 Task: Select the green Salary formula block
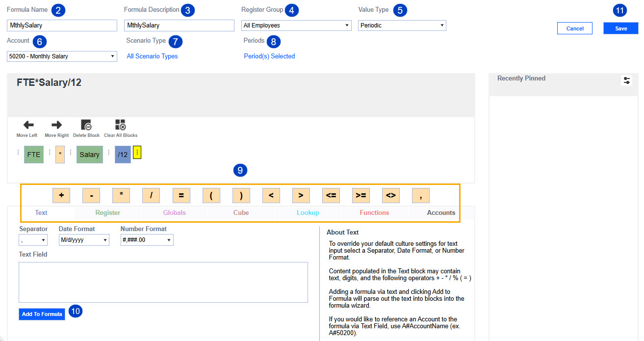point(89,155)
